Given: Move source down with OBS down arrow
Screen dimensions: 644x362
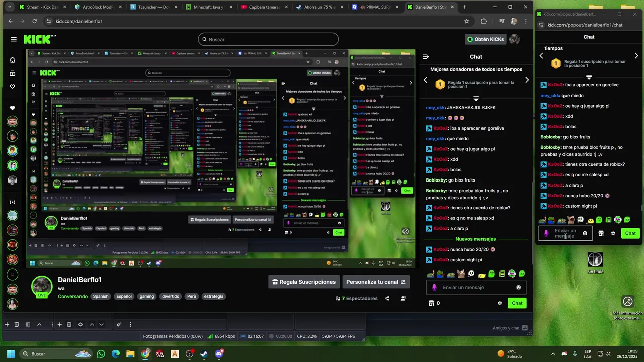Looking at the screenshot, I should pos(101,325).
